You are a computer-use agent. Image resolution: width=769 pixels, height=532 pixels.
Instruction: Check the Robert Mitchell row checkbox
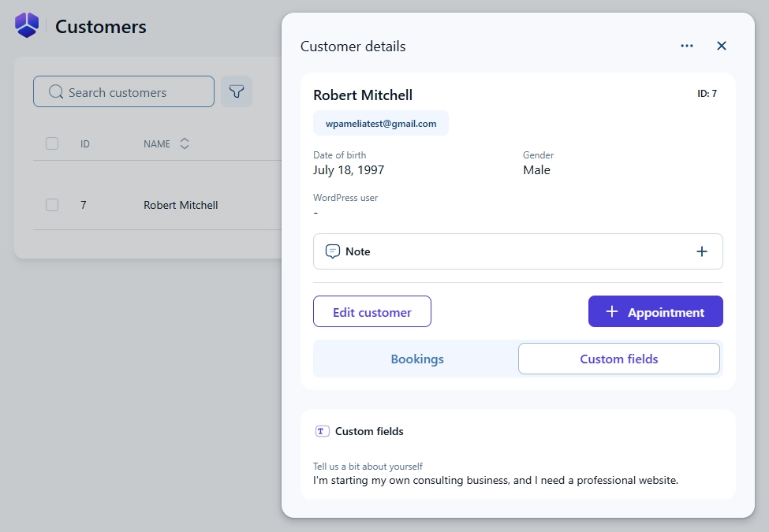click(x=52, y=205)
